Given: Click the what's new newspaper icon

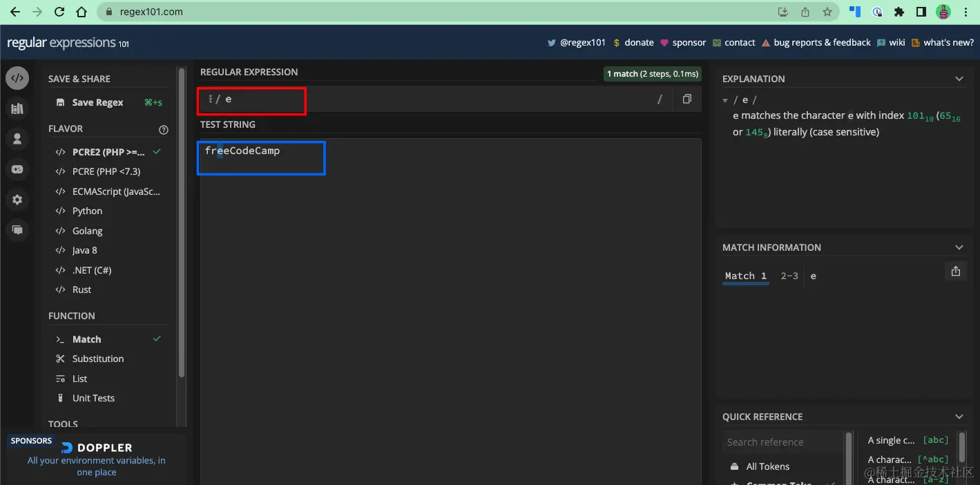Looking at the screenshot, I should [x=916, y=43].
